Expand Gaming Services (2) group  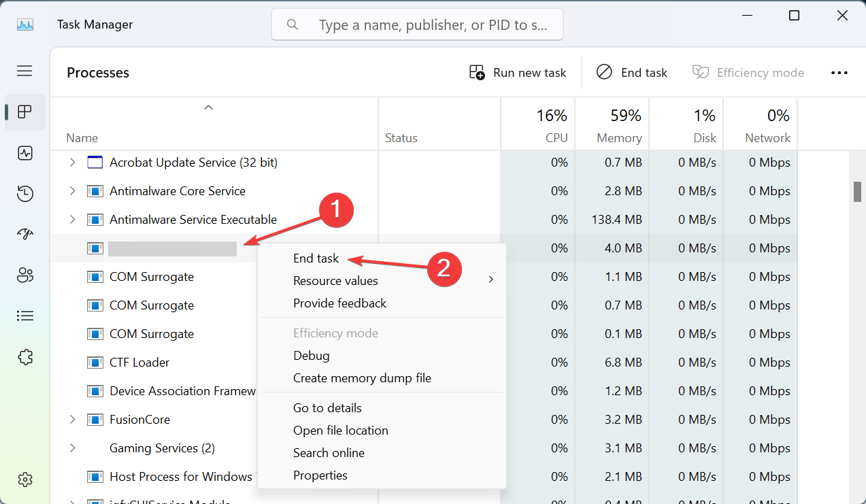tap(72, 448)
